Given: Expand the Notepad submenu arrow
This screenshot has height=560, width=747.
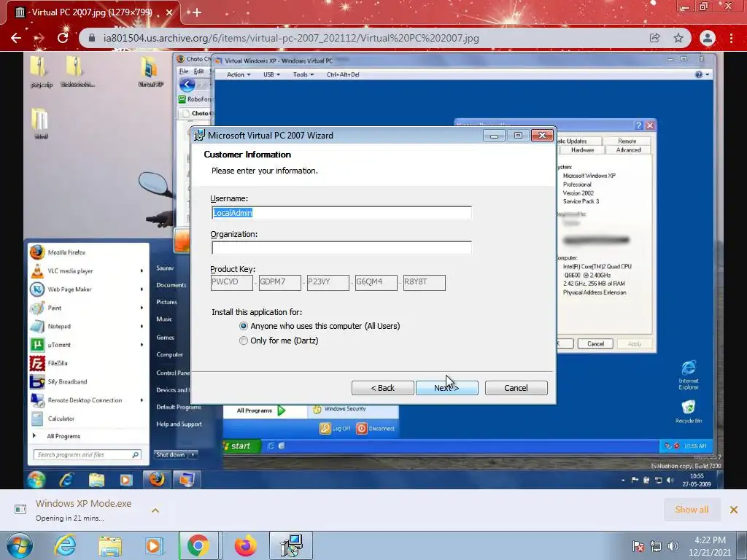Looking at the screenshot, I should (142, 327).
